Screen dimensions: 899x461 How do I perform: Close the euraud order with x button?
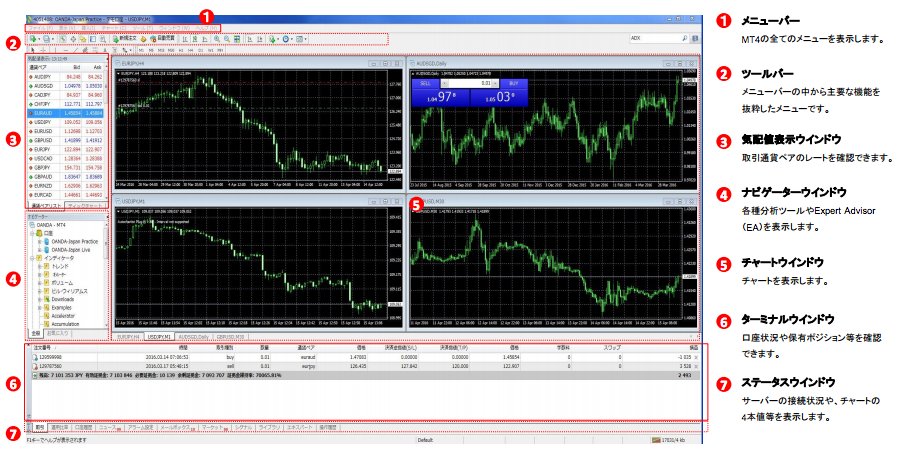696,357
